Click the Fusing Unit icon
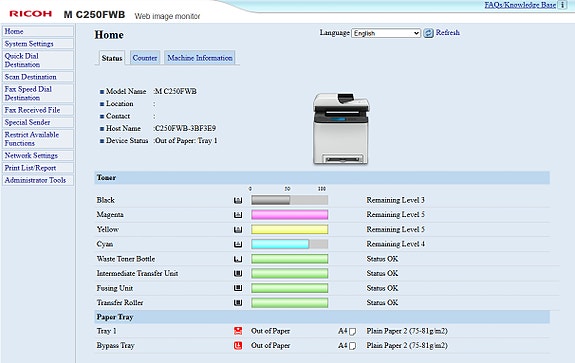Viewport: 575px width, 363px height. [238, 288]
